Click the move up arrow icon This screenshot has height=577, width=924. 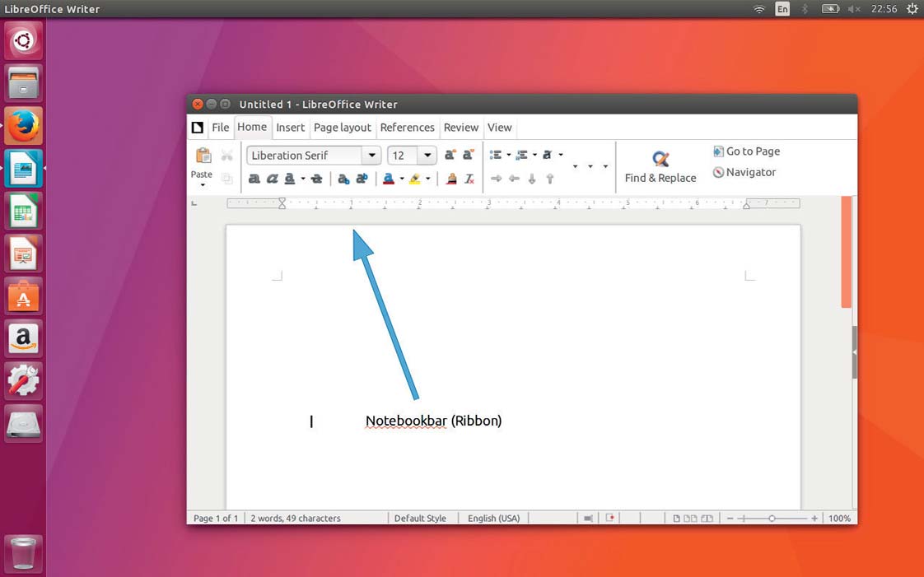[x=550, y=179]
